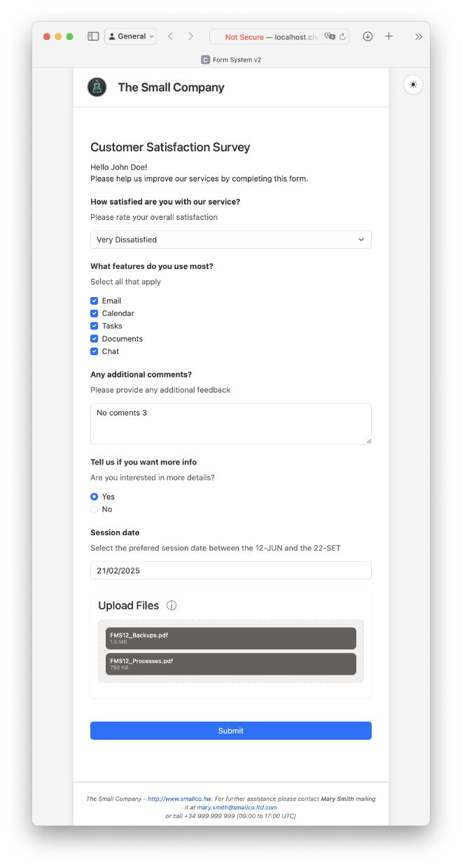Click the session date field

(x=231, y=570)
